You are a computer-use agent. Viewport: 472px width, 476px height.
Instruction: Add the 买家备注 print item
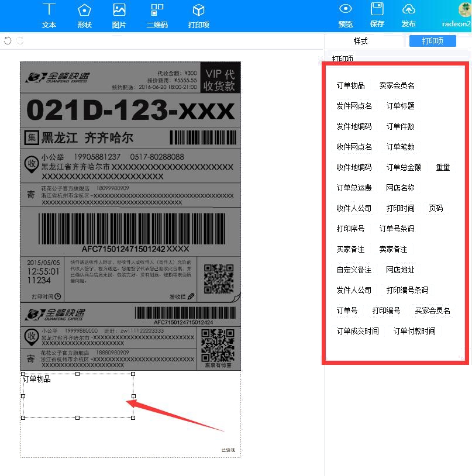350,249
